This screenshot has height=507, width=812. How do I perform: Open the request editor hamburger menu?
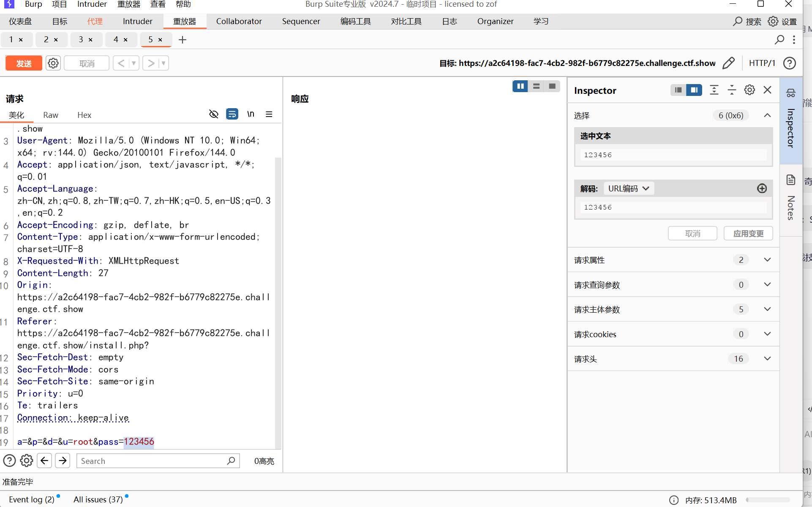click(x=269, y=114)
